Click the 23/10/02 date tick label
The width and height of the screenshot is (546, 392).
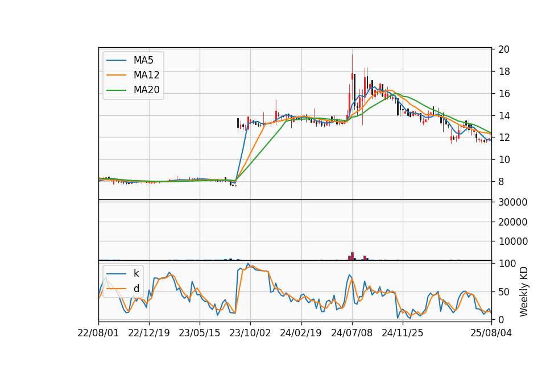[x=250, y=333]
